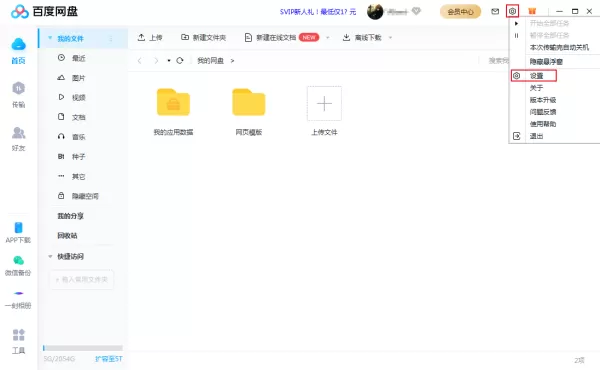This screenshot has width=600, height=370.
Task: Collapse the 我的文件 tree section
Action: [50, 38]
